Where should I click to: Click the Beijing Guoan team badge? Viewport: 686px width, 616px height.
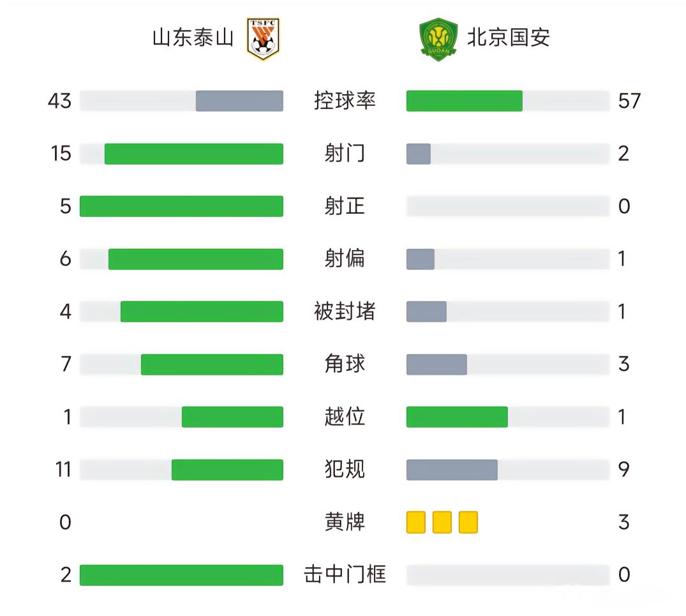point(438,40)
